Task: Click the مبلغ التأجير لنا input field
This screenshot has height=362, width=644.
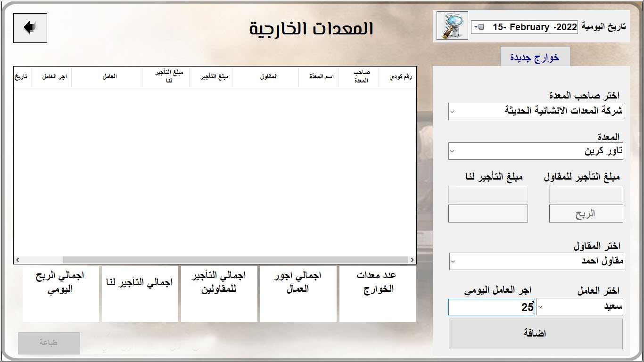Action: [x=488, y=194]
